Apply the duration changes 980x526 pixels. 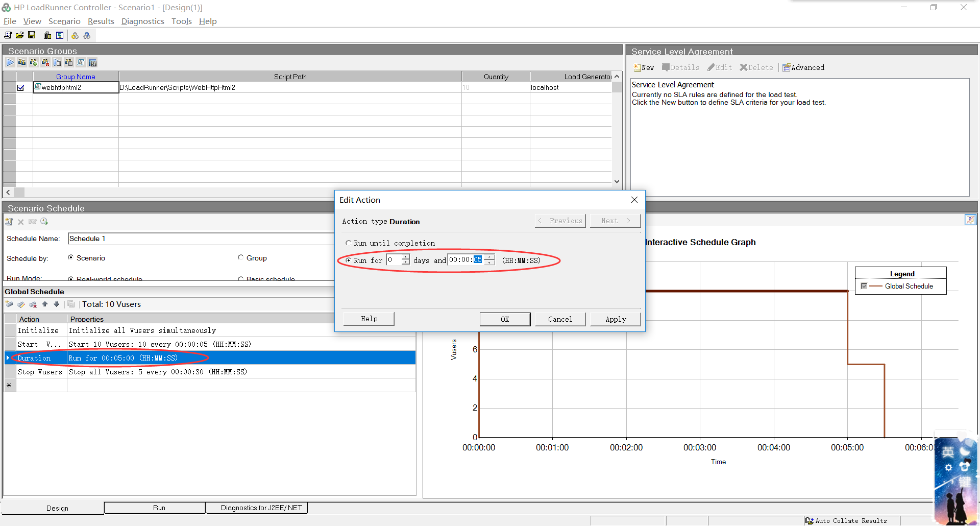[615, 319]
